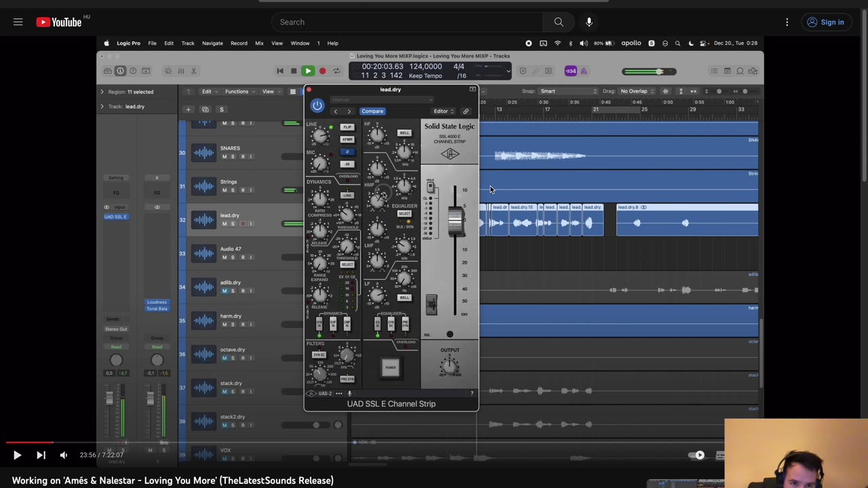Click the SSL channel fader handle
The image size is (868, 488).
point(455,221)
